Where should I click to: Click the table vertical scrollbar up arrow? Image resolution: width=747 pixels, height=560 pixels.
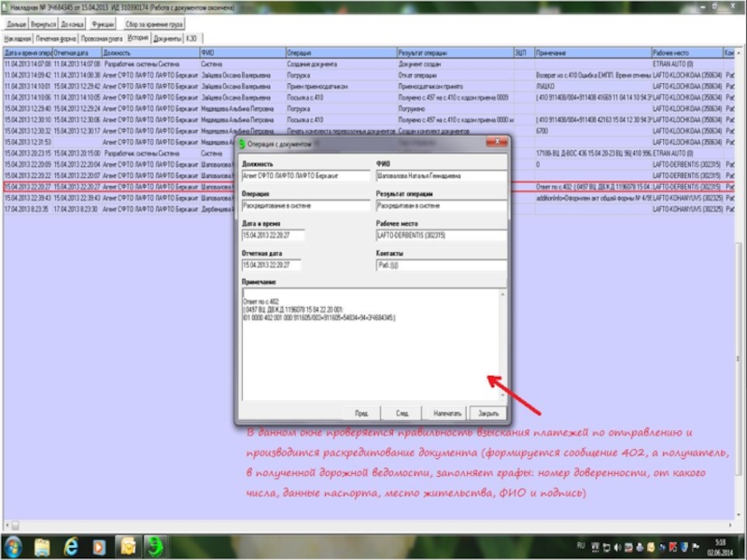pos(739,53)
